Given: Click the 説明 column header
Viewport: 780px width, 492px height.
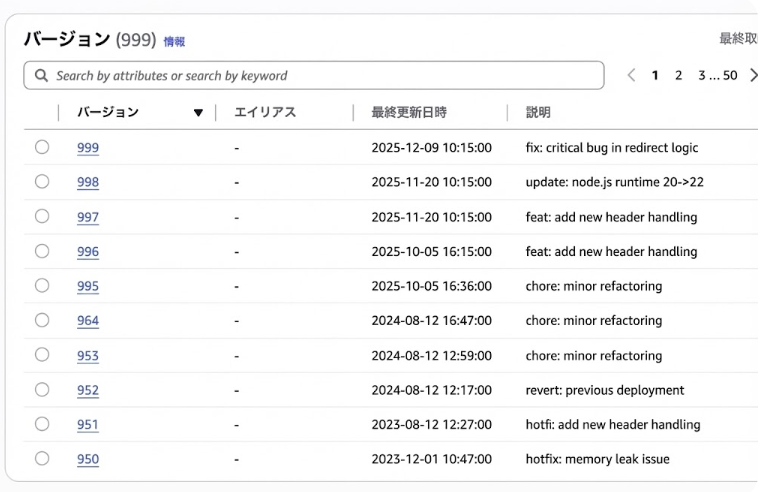Looking at the screenshot, I should pos(538,113).
